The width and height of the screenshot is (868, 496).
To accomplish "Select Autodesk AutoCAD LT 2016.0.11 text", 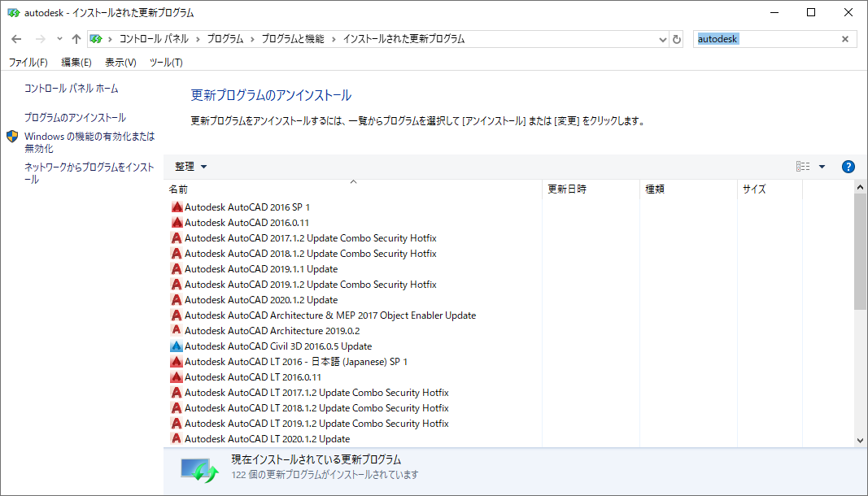I will [x=253, y=377].
